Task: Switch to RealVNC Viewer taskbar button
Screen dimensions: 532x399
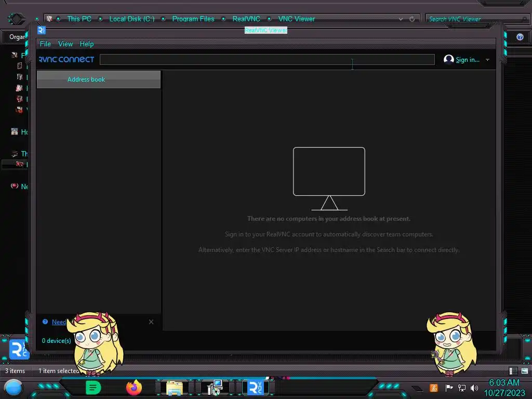Action: coord(256,388)
